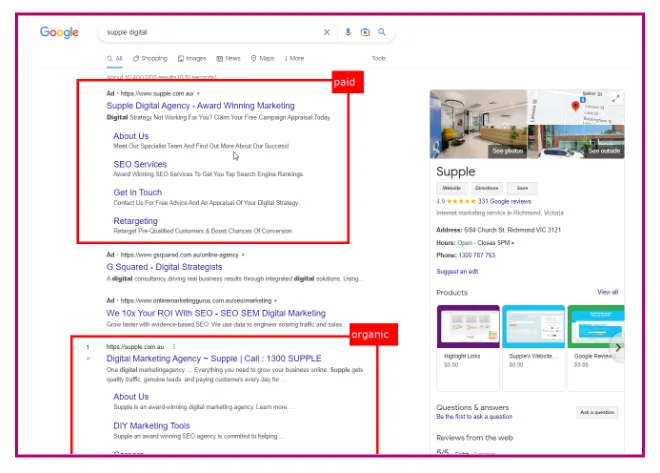660x473 pixels.
Task: Open the Highlight Links product card
Action: (468, 348)
